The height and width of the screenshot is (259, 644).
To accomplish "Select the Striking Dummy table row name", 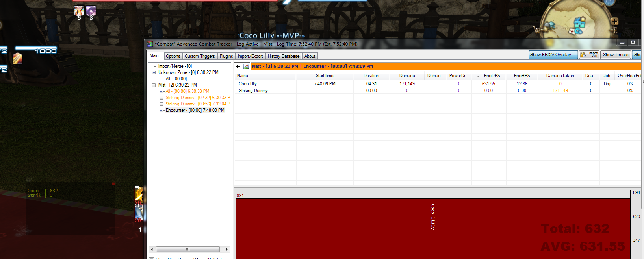I will coord(253,91).
